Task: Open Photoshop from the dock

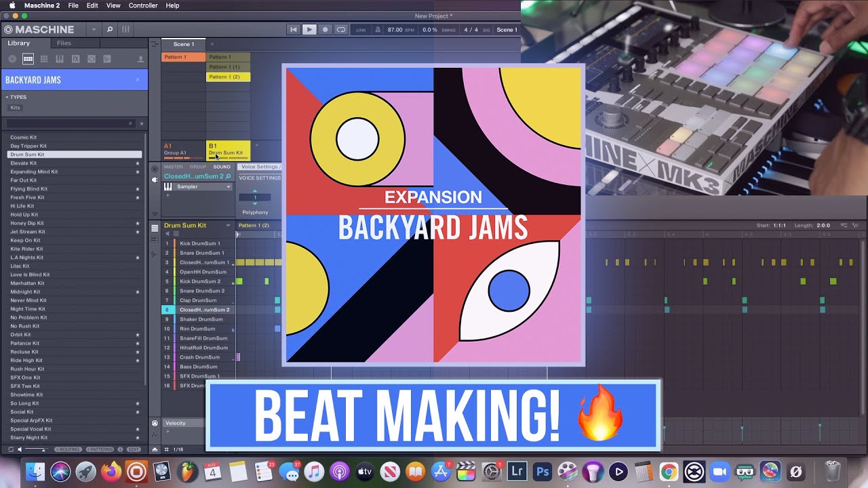Action: point(542,471)
